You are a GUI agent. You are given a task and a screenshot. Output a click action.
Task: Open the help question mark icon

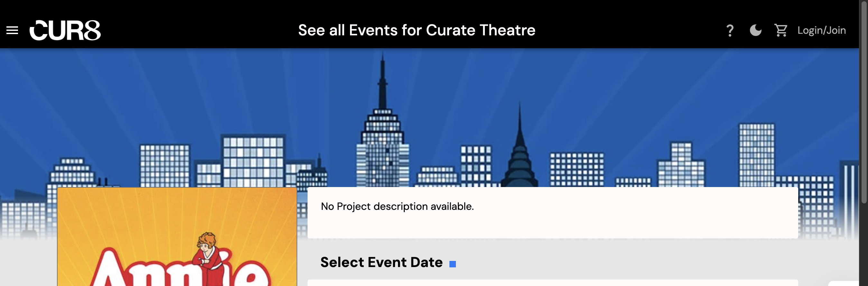[x=730, y=31]
